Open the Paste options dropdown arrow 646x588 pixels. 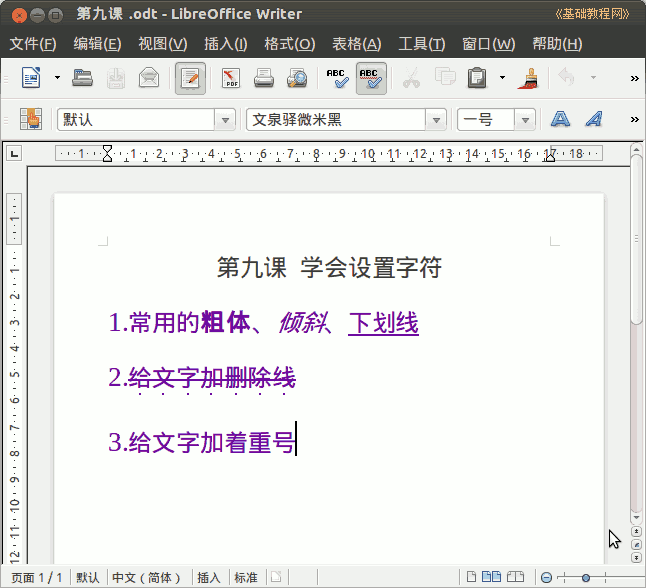click(502, 77)
